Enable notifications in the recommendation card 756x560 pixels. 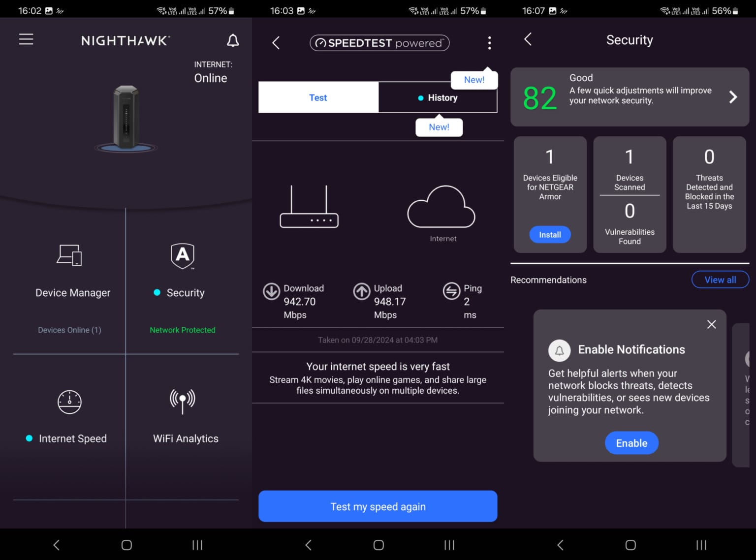pos(631,443)
